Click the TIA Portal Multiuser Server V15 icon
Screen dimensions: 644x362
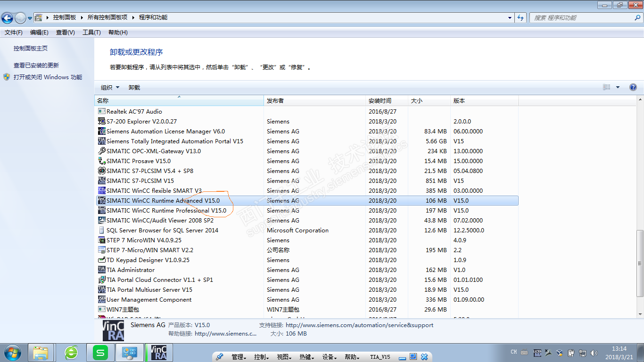101,290
